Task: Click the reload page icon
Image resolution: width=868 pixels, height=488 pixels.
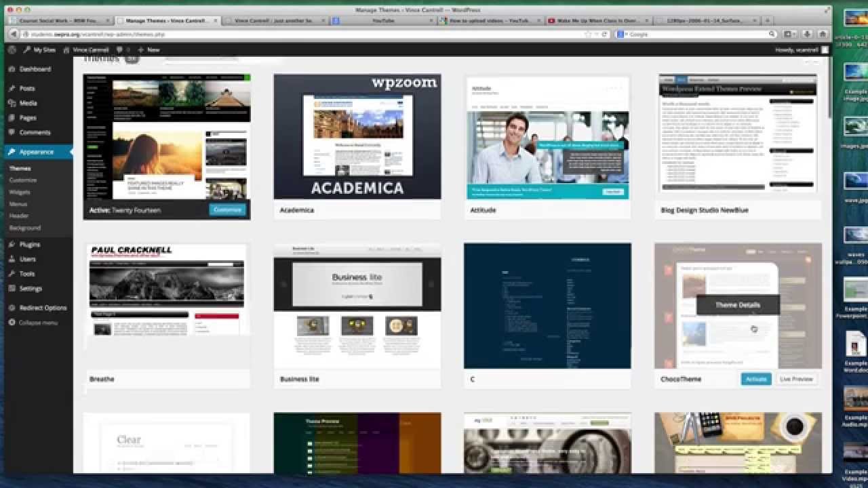Action: (x=605, y=34)
